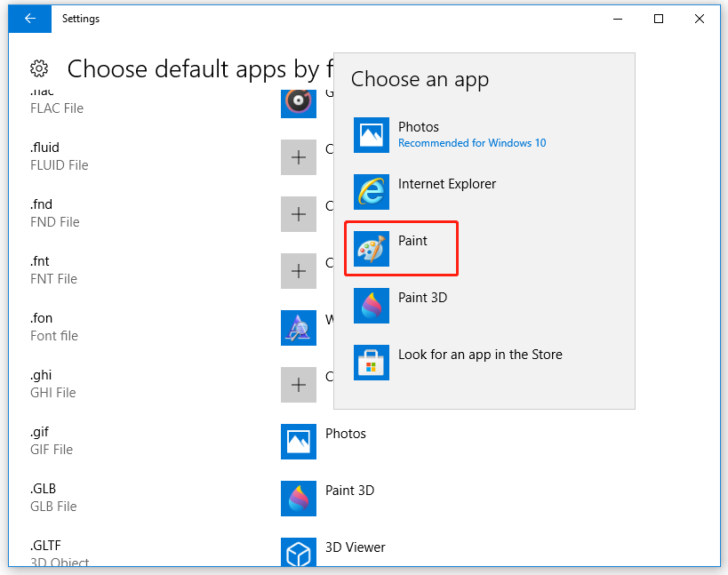Screen dimensions: 728x575
Task: Select Photos in Choose an app list
Action: click(x=484, y=135)
